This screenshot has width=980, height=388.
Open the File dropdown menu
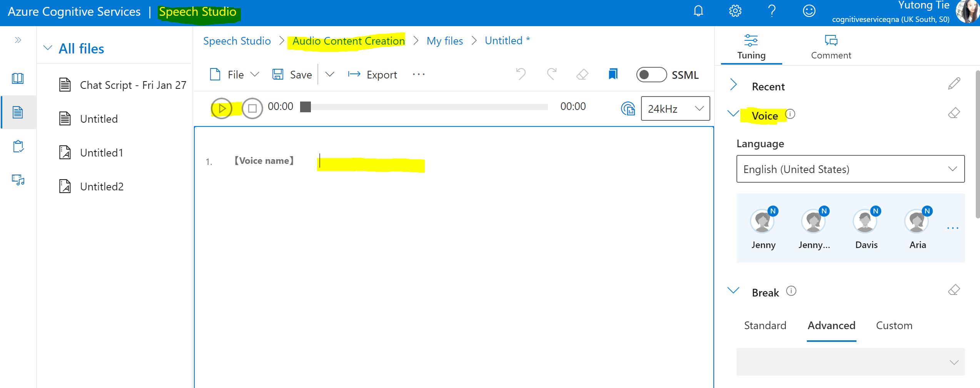tap(234, 74)
